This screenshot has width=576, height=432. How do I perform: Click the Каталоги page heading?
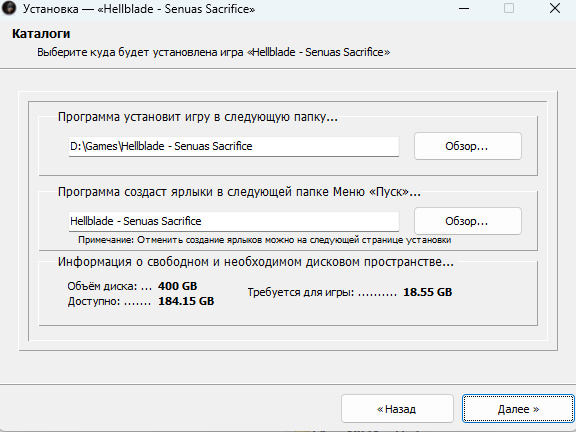tap(41, 33)
